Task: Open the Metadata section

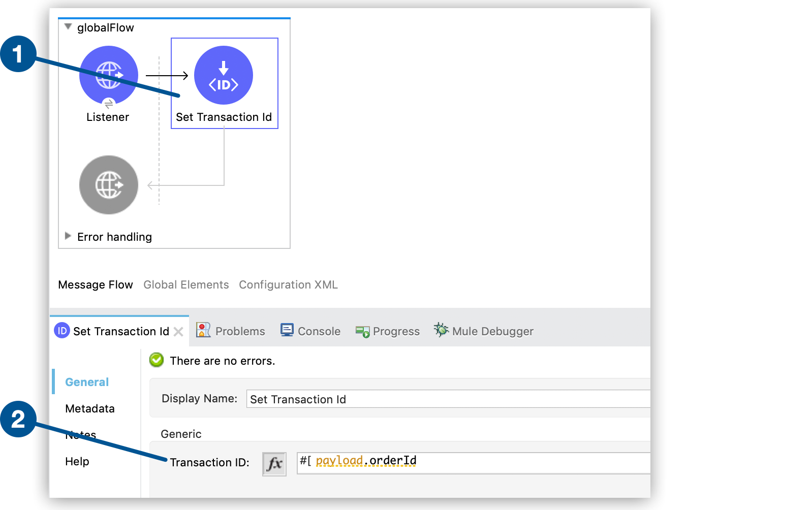Action: [90, 409]
